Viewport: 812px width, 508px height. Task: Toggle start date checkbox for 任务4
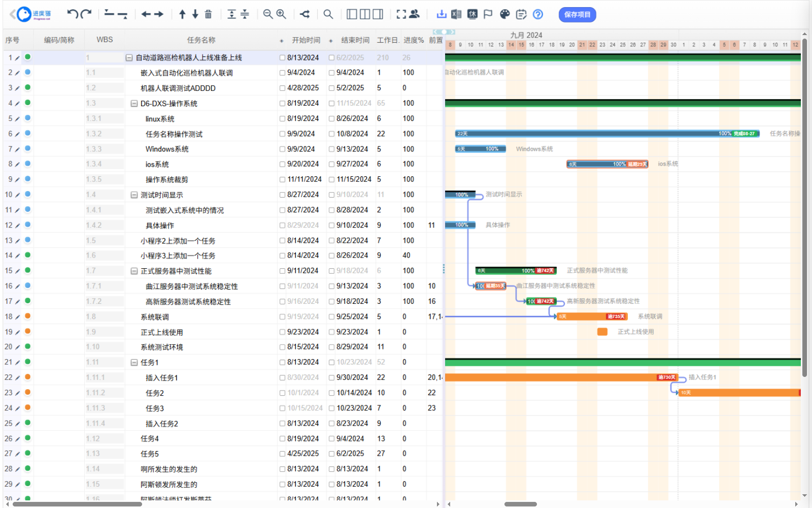283,439
